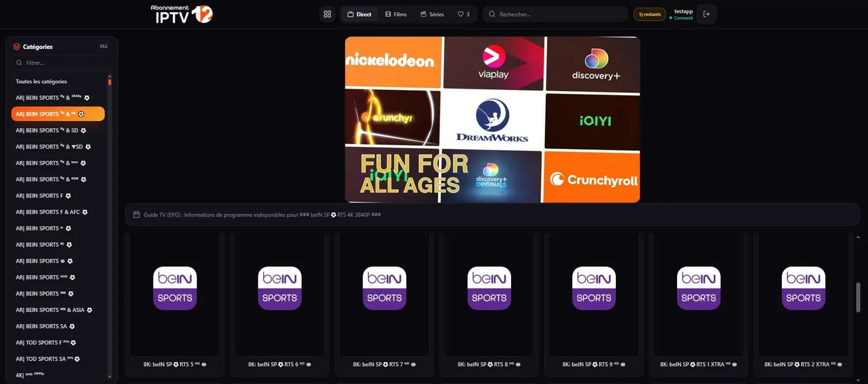Select the ARJ BEIN SPORTS & RAW category

tap(58, 179)
